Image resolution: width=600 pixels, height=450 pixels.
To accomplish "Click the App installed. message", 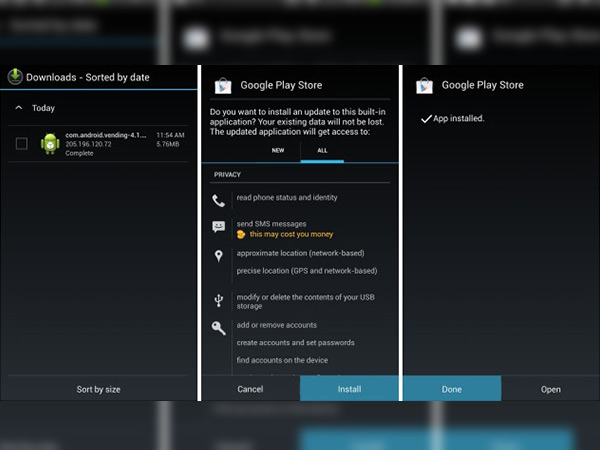I will (458, 118).
